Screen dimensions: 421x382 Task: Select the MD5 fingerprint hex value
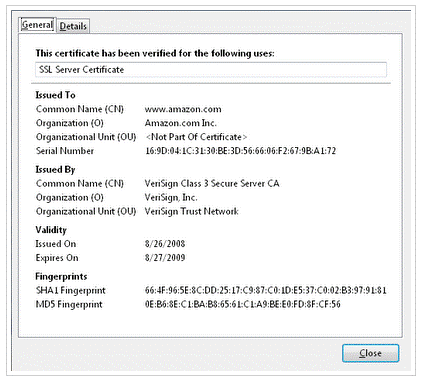tap(243, 304)
